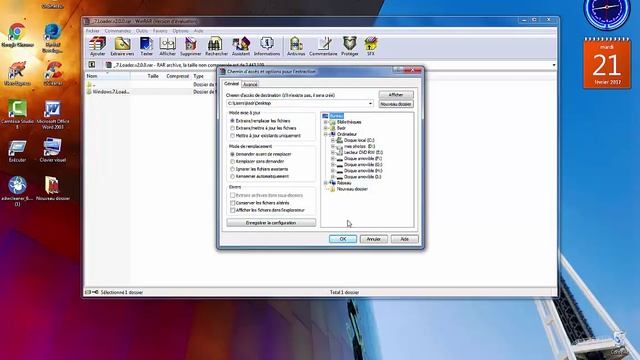This screenshot has width=640, height=360.
Task: Select the Internet Download desktop icon
Action: tap(53, 38)
